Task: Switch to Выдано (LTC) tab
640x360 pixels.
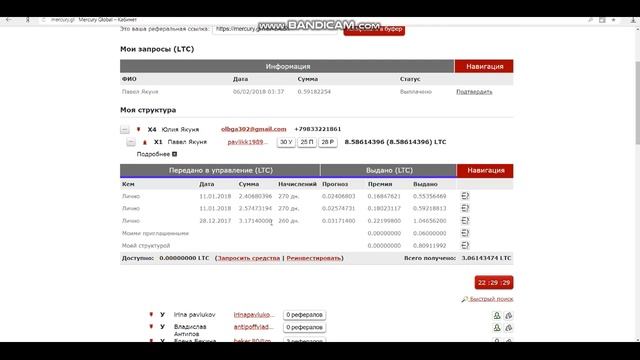Action: click(389, 170)
